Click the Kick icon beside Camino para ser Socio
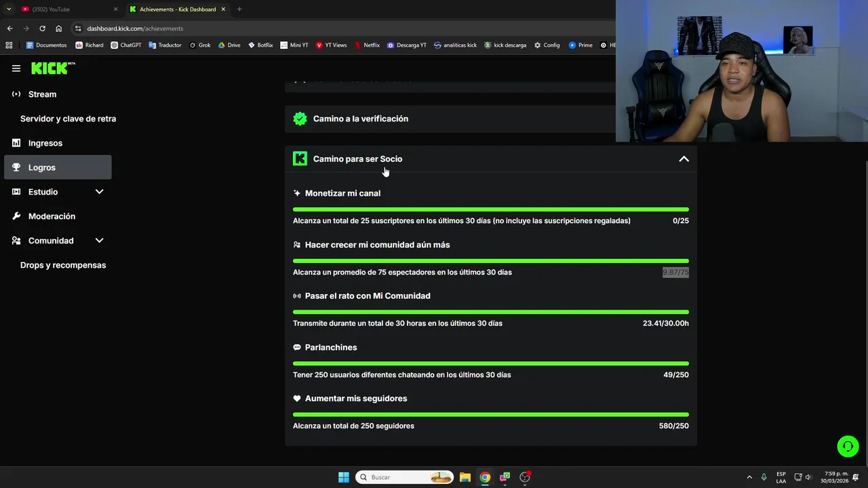The image size is (868, 488). [300, 159]
